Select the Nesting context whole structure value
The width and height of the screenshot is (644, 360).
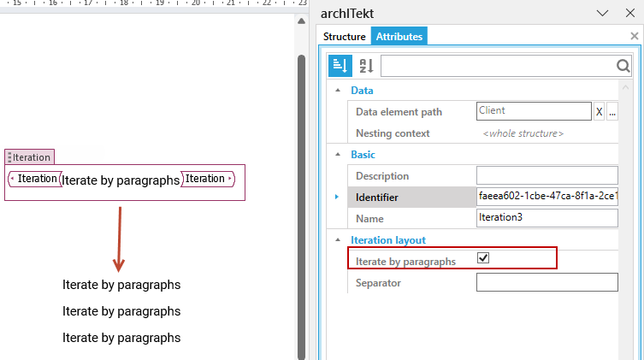[x=523, y=133]
